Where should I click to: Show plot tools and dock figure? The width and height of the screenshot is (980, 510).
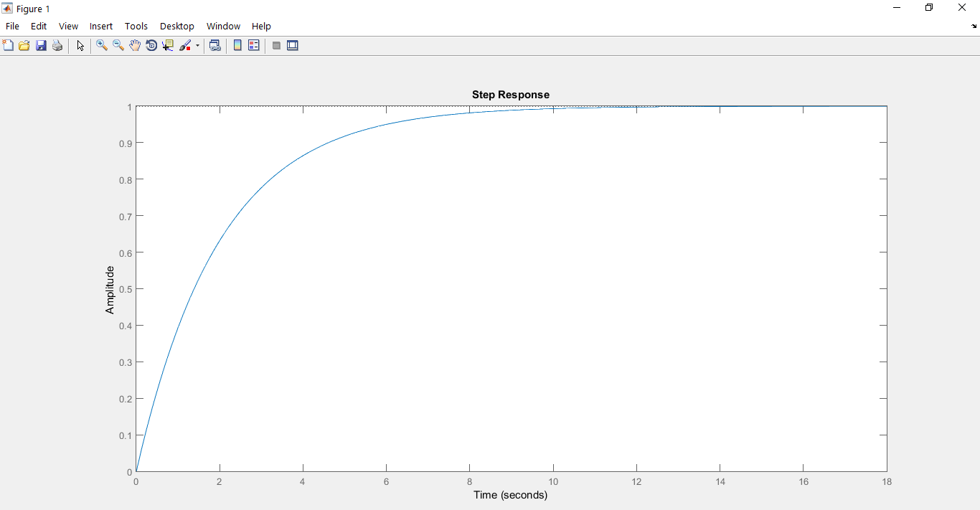293,45
